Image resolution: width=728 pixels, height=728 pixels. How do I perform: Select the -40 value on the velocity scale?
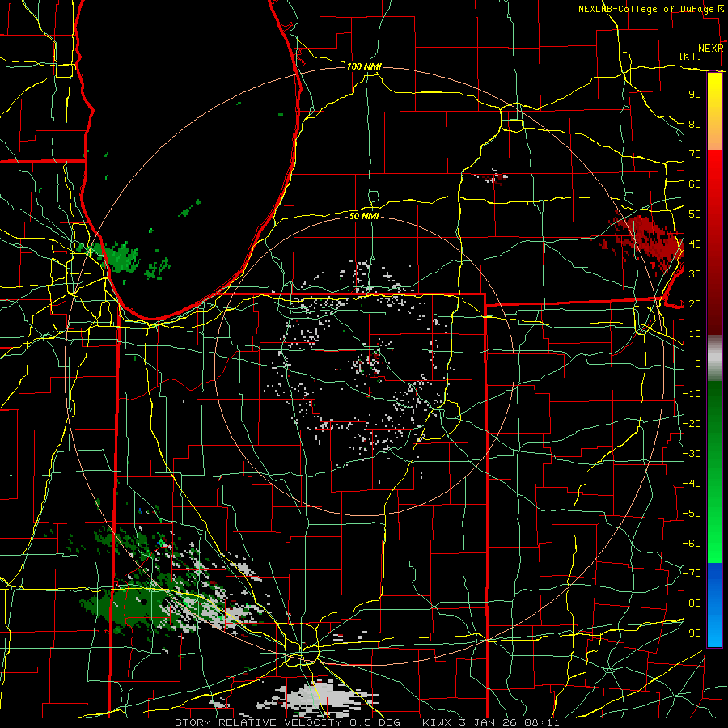[692, 484]
